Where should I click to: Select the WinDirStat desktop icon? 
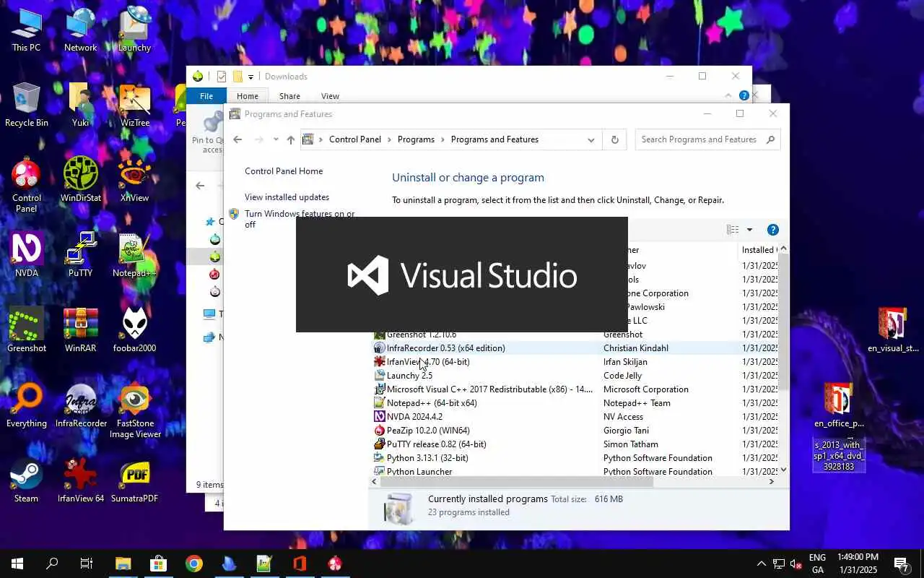[80, 181]
